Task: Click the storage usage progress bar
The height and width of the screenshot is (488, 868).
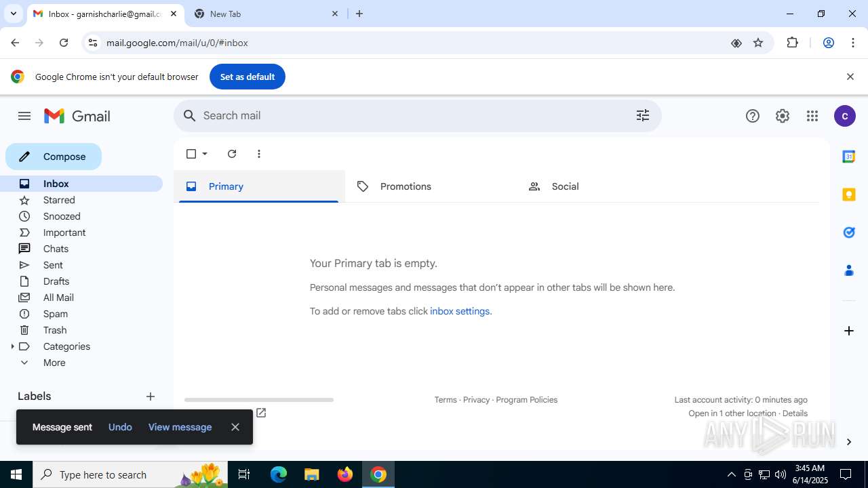Action: point(259,400)
